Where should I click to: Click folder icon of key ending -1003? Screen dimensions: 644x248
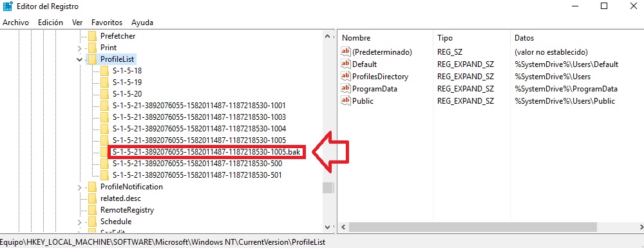(104, 117)
